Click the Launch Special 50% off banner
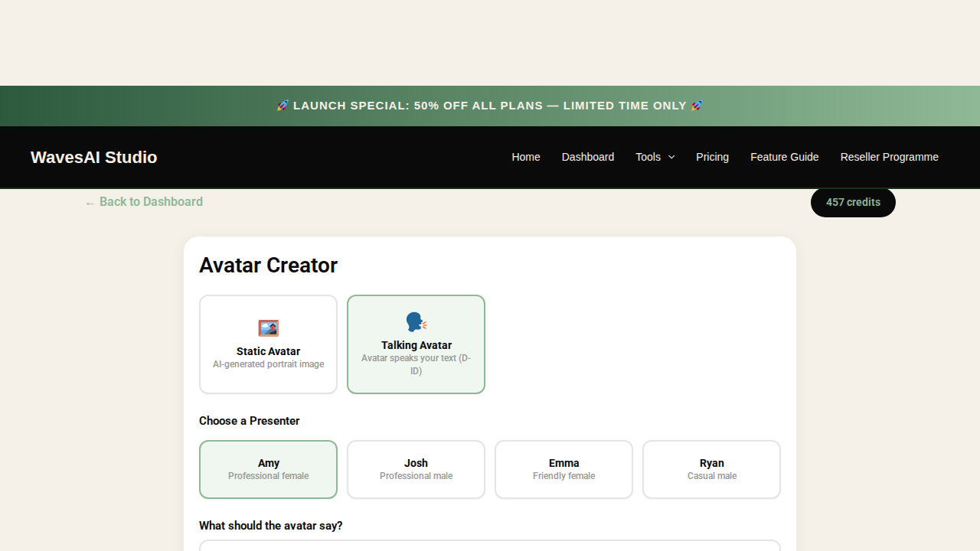This screenshot has height=551, width=980. pos(490,106)
